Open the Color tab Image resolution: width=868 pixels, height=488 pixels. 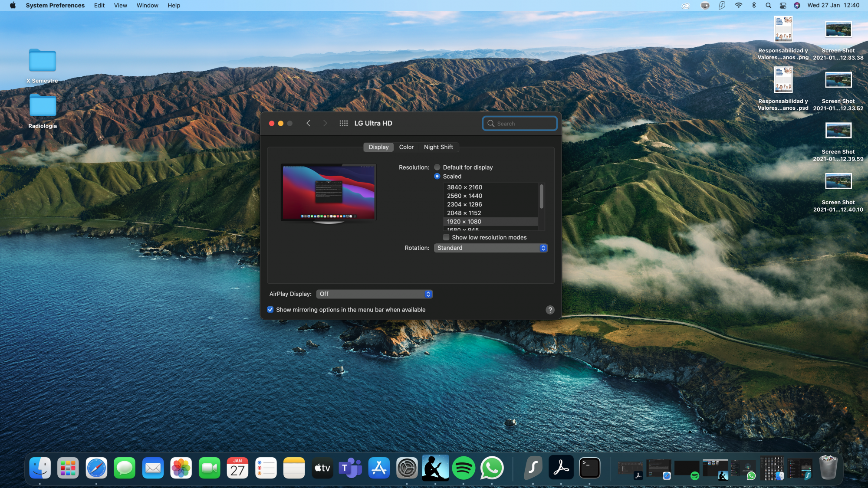point(406,147)
